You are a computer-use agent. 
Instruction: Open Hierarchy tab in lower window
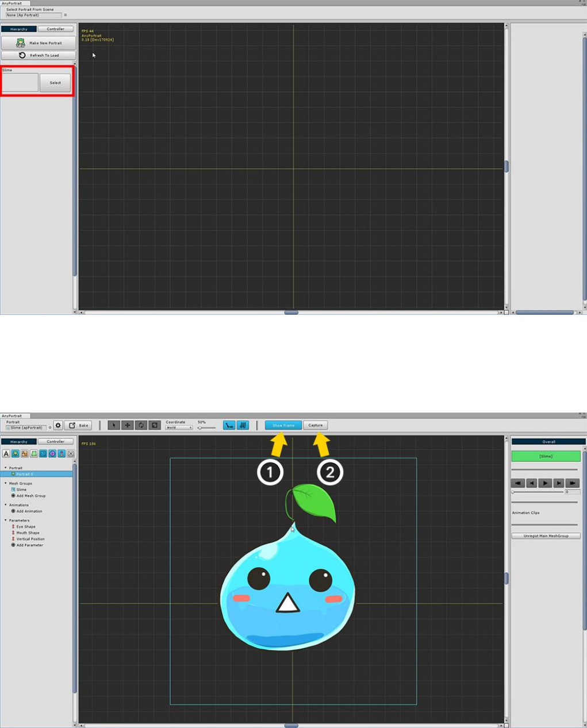(x=19, y=442)
